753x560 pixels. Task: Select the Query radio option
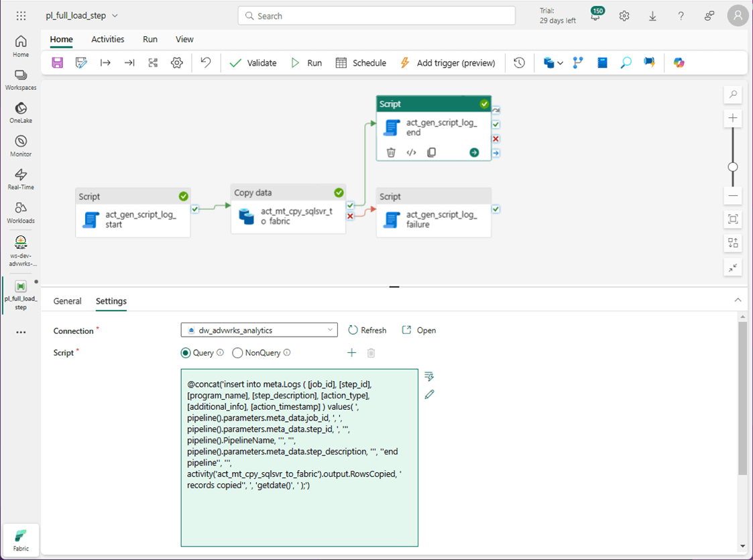[x=185, y=353]
